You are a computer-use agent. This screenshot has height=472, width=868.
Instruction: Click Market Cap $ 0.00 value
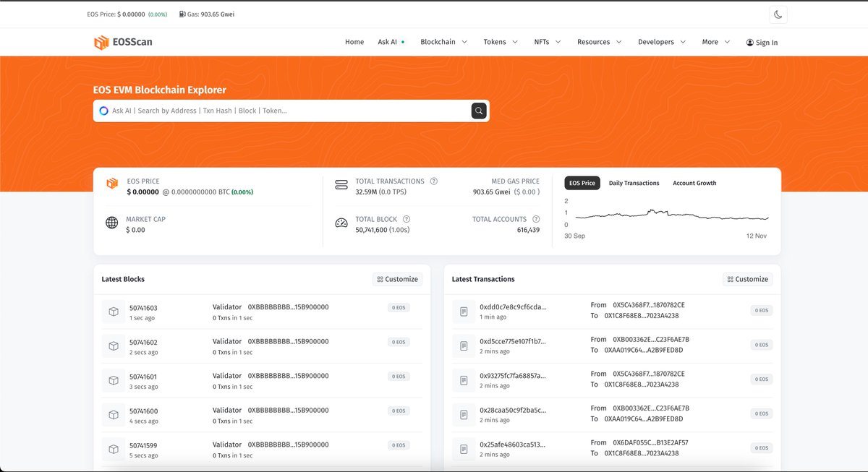tap(135, 230)
